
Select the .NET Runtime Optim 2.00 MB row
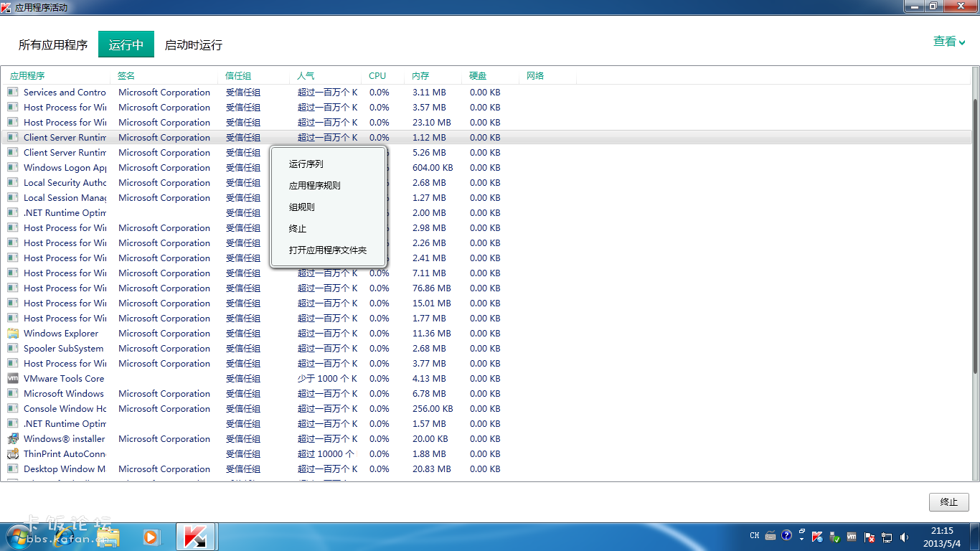488,212
